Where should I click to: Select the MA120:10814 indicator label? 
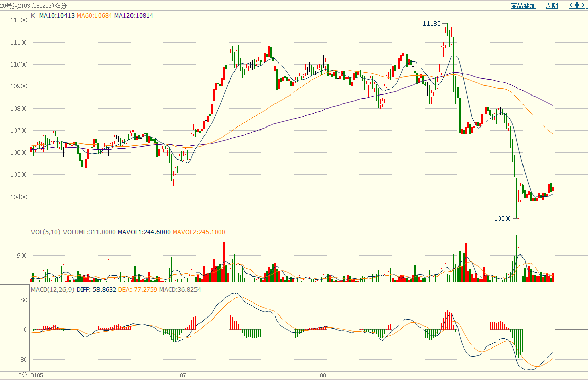pyautogui.click(x=134, y=16)
